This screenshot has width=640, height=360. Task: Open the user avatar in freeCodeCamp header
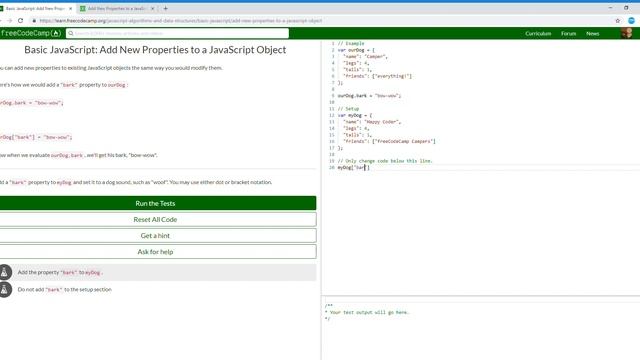pos(627,33)
